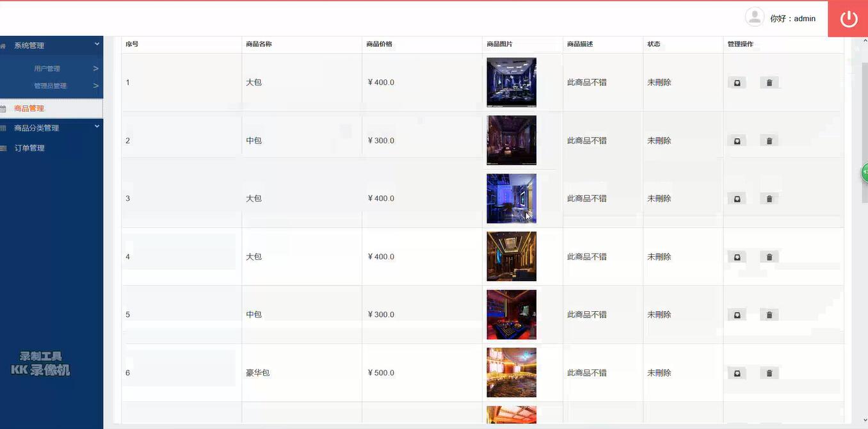Viewport: 868px width, 429px height.
Task: Open 订单管理 in the sidebar
Action: 29,148
